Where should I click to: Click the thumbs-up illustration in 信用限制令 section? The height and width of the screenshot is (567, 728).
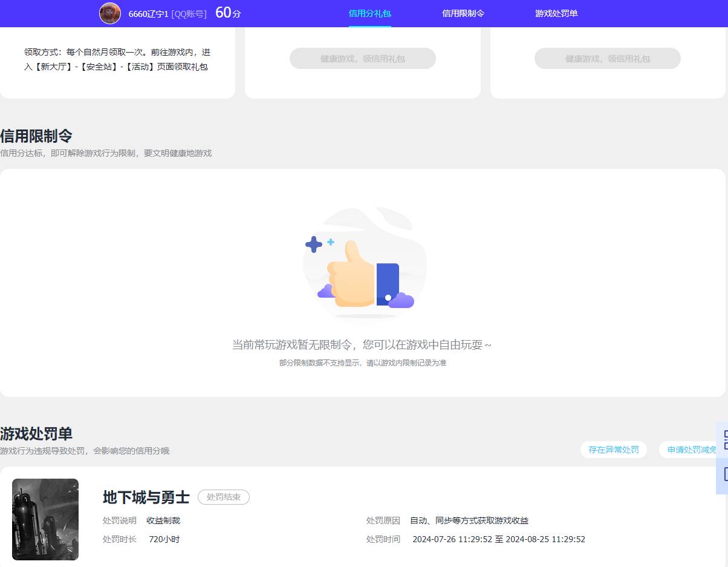tap(363, 266)
